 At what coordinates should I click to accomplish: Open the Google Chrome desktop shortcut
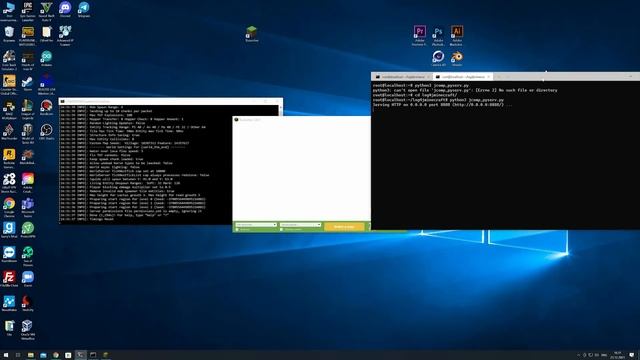click(x=9, y=207)
